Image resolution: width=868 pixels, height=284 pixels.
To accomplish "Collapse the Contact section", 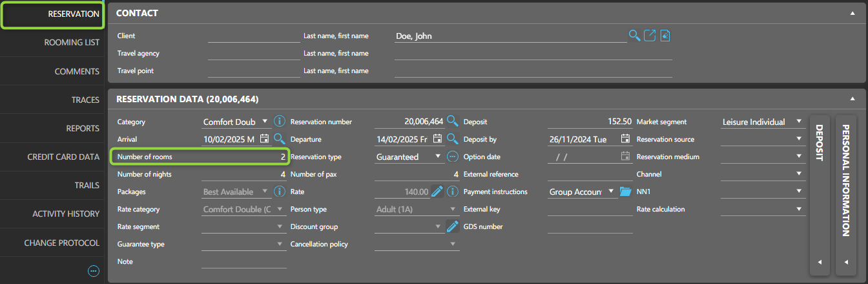I will [852, 13].
